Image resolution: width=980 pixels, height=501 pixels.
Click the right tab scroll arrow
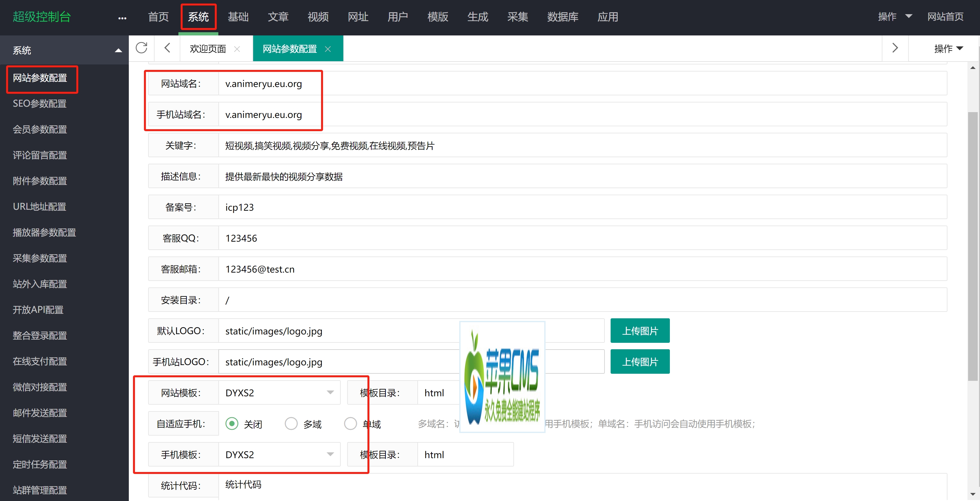[x=895, y=48]
